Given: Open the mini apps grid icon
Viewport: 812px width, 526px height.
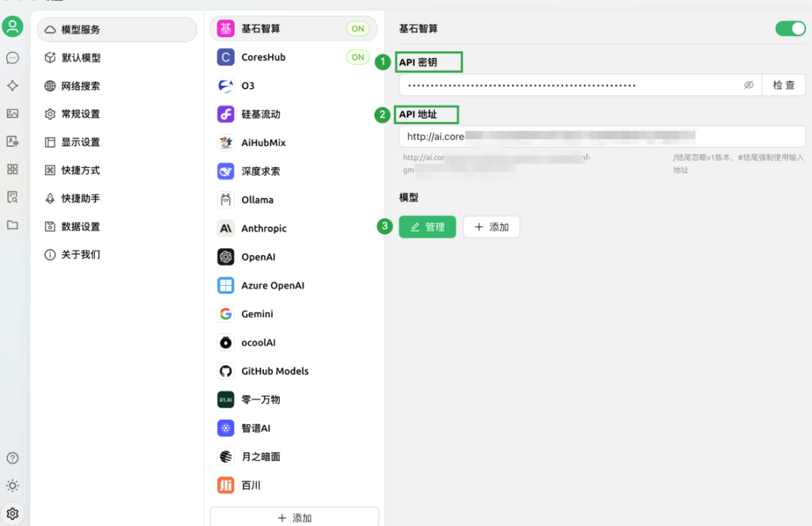Looking at the screenshot, I should point(13,169).
